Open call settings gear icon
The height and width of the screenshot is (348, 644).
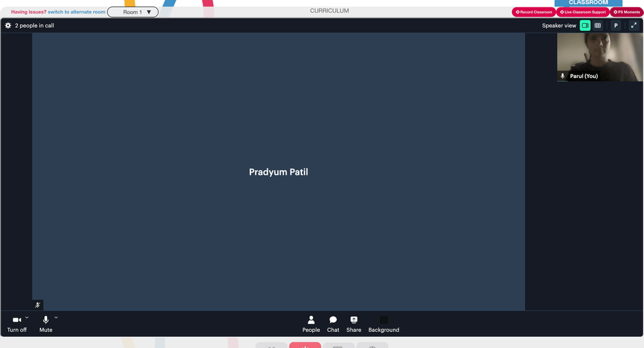(8, 26)
